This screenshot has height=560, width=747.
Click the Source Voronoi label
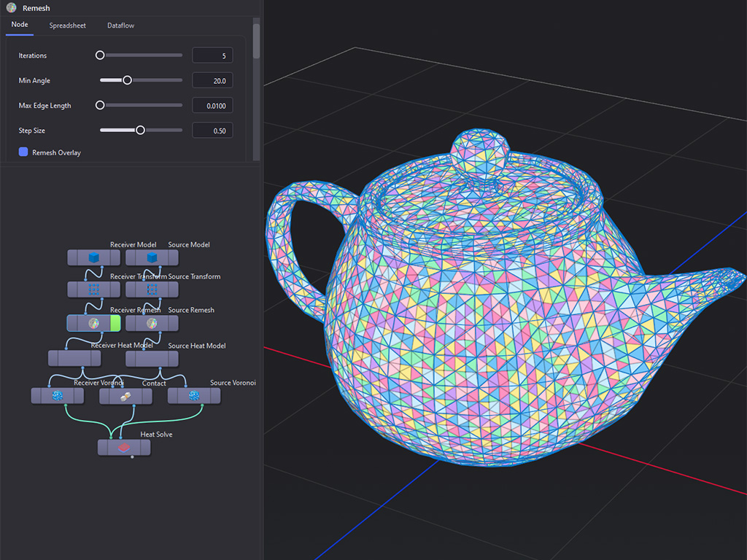(x=233, y=383)
